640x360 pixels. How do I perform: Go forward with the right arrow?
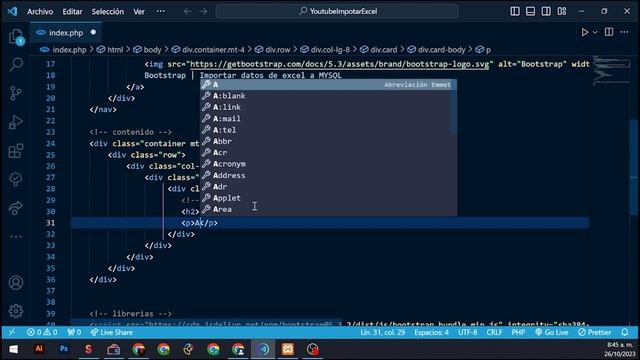pyautogui.click(x=203, y=11)
